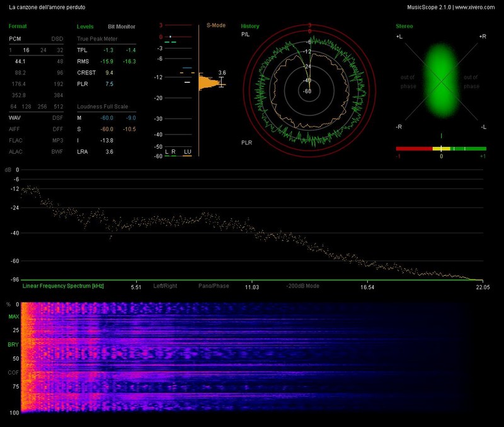Click the TPL left value -1.3

(x=108, y=50)
